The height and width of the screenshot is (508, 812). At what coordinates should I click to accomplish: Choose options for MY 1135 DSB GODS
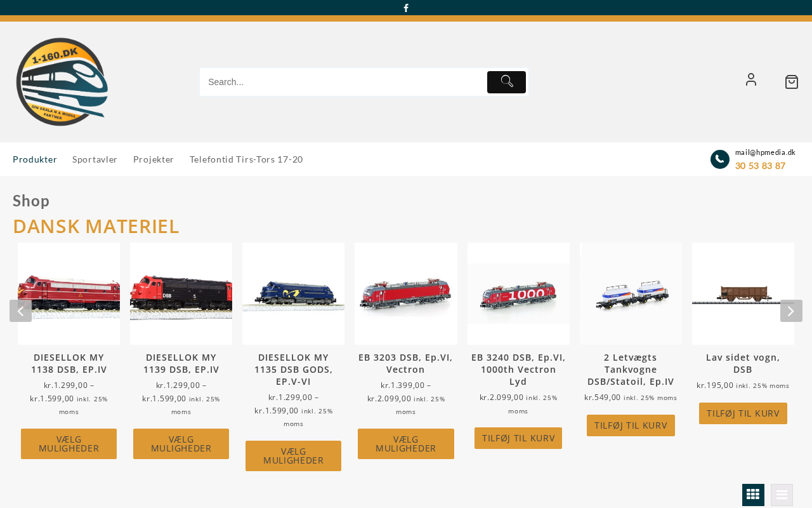pos(293,456)
